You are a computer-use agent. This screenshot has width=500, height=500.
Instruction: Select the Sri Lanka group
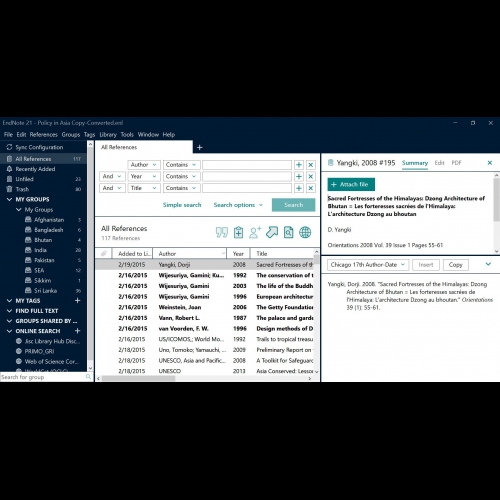tap(45, 291)
